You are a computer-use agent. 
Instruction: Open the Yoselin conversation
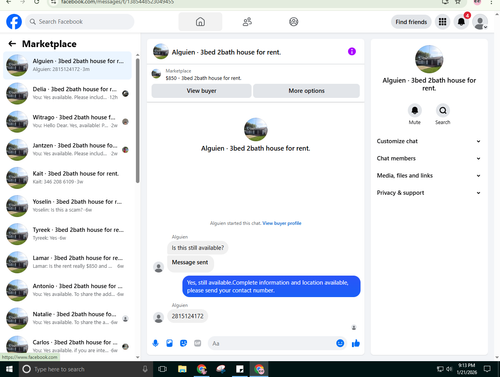[x=67, y=206]
